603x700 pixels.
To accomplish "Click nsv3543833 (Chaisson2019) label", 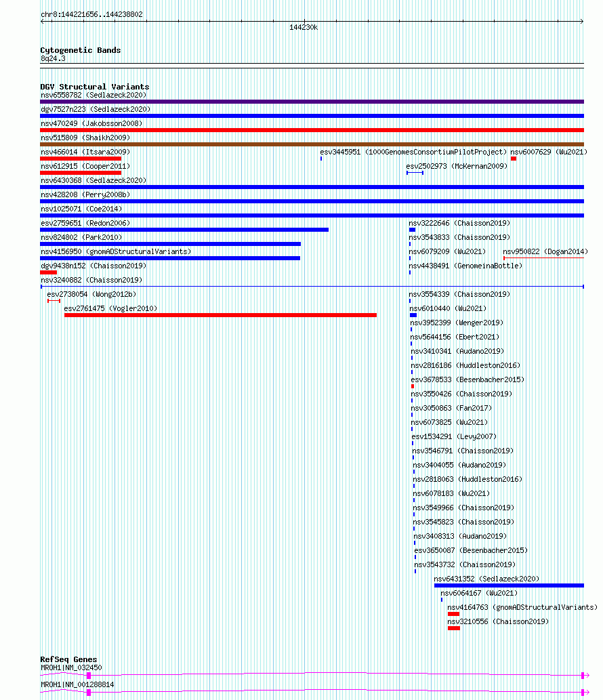I will pos(459,237).
